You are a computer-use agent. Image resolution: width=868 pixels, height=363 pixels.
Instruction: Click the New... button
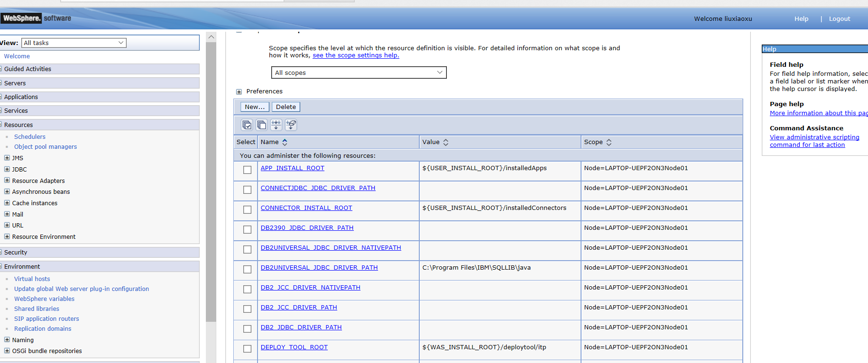(x=255, y=107)
